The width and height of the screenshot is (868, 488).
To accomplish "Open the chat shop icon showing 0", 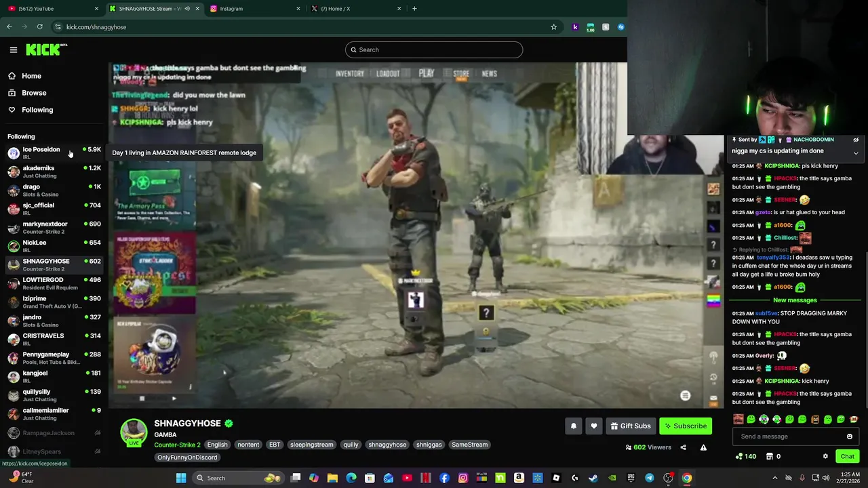I will [773, 456].
